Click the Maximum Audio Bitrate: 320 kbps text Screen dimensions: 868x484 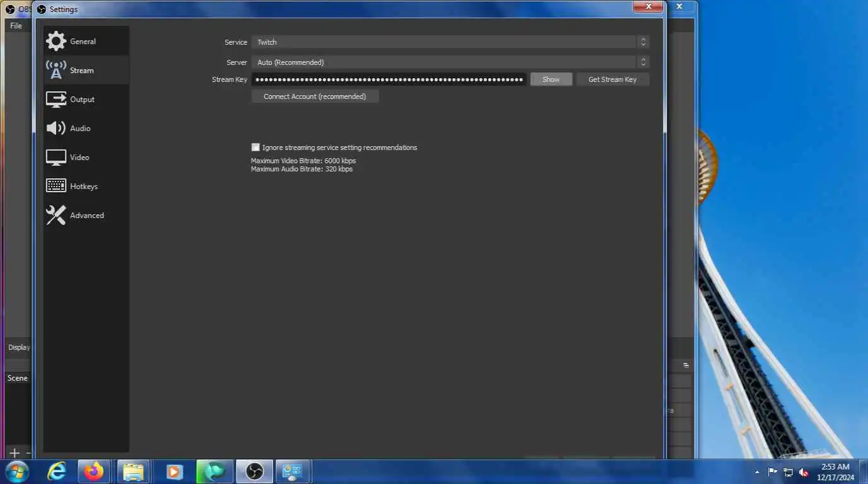pos(302,170)
